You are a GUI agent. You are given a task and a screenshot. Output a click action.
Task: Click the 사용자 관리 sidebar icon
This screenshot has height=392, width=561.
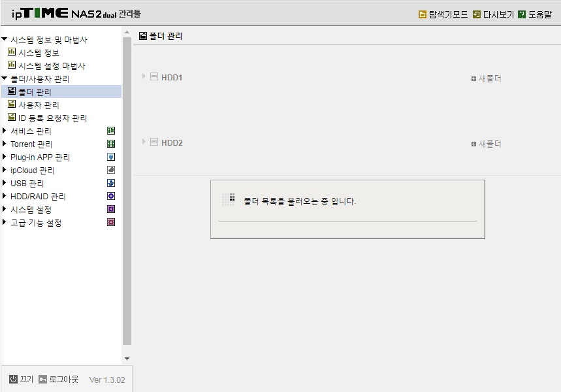pyautogui.click(x=12, y=104)
